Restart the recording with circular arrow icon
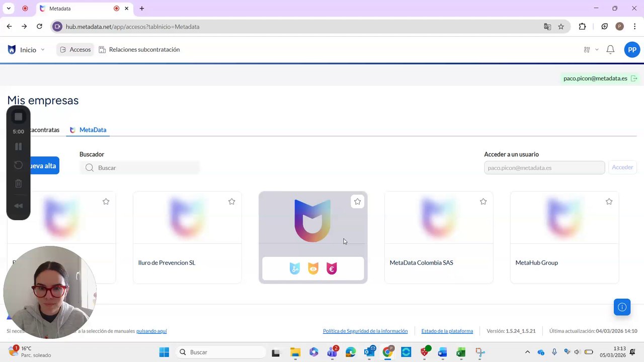Viewport: 644px width, 362px height. pyautogui.click(x=18, y=165)
